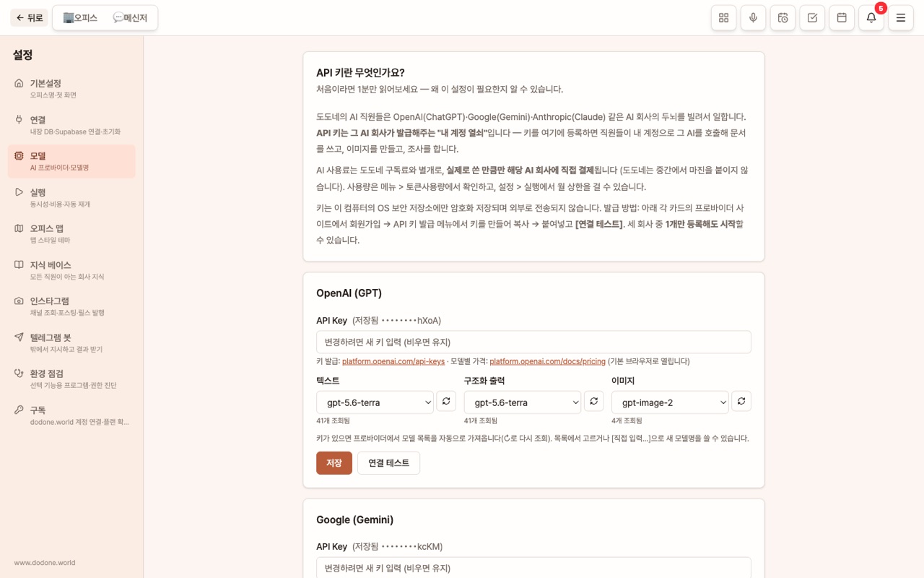Open platform.openai.com/docs/pricing link
The image size is (924, 578).
[547, 361]
